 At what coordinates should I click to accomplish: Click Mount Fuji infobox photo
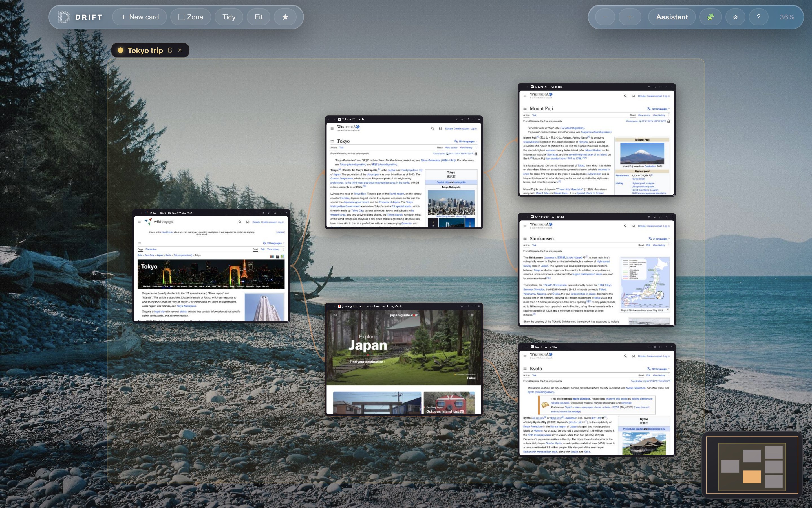642,153
